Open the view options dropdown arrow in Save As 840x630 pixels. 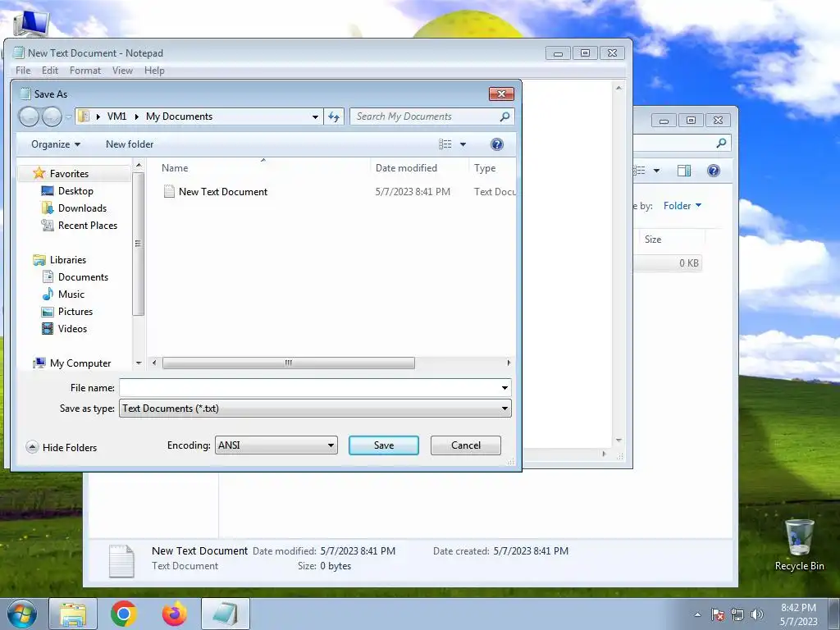point(463,144)
